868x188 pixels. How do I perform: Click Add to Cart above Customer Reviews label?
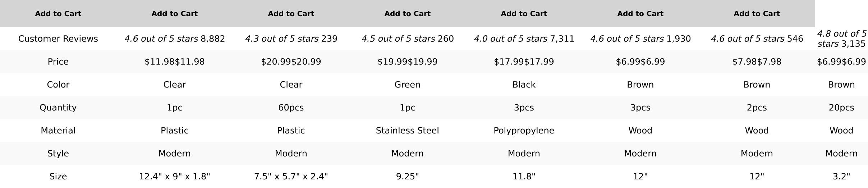[58, 14]
